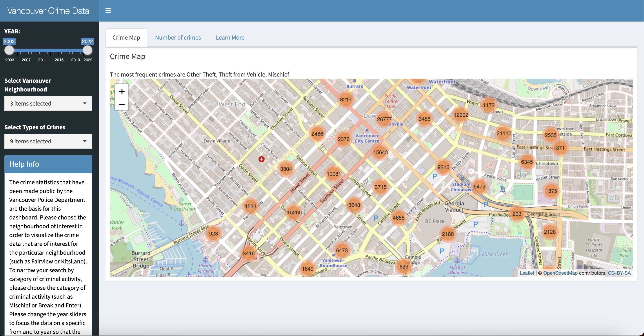Screen dimensions: 644x336
Task: Toggle sidebar with hamburger menu icon
Action: 108,11
